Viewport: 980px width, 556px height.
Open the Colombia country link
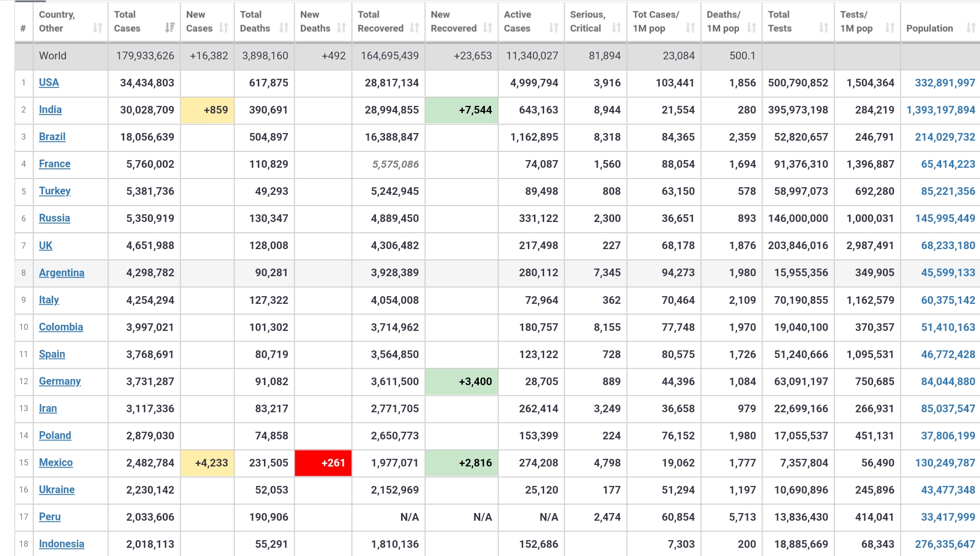pos(61,327)
